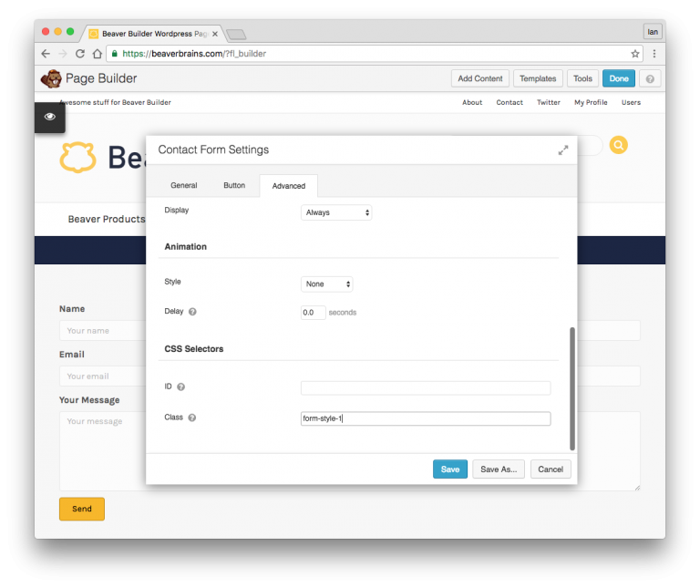The height and width of the screenshot is (588, 700).
Task: Open the Contact menu link
Action: coord(510,102)
